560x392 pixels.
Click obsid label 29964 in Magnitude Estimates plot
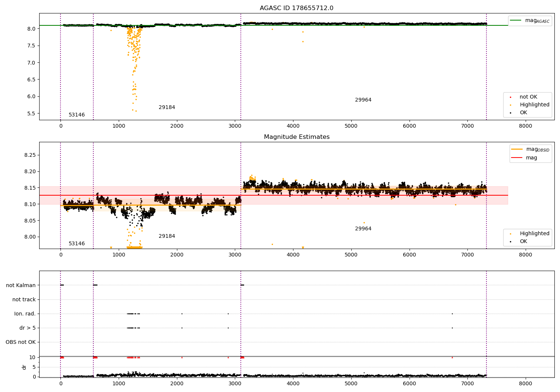point(363,229)
